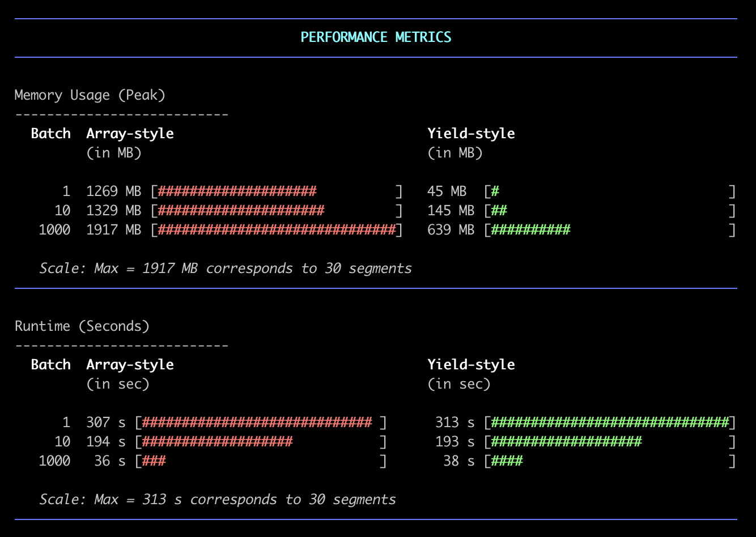756x537 pixels.
Task: Click the short red bar beside 36 s
Action: [x=154, y=461]
